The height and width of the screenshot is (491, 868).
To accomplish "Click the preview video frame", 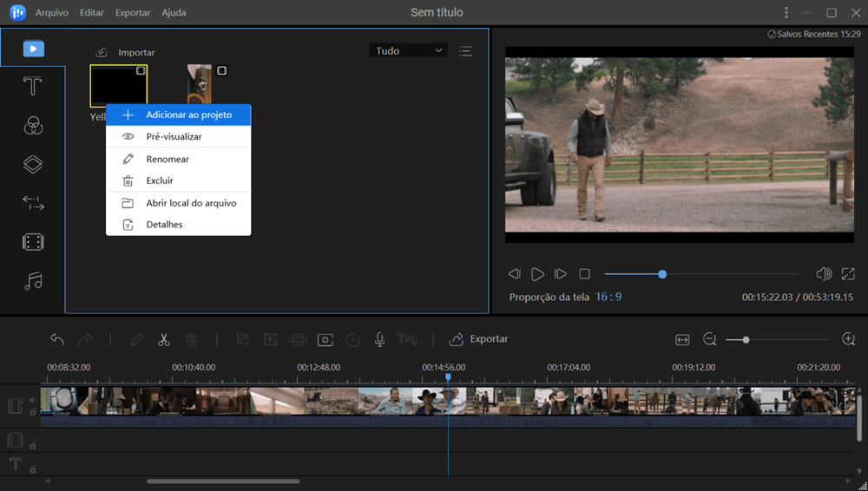I will point(680,145).
